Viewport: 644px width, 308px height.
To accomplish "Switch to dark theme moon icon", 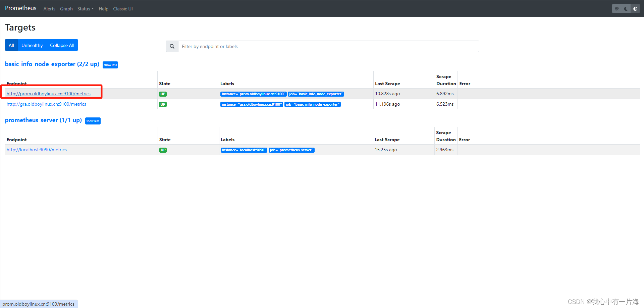I will 626,9.
